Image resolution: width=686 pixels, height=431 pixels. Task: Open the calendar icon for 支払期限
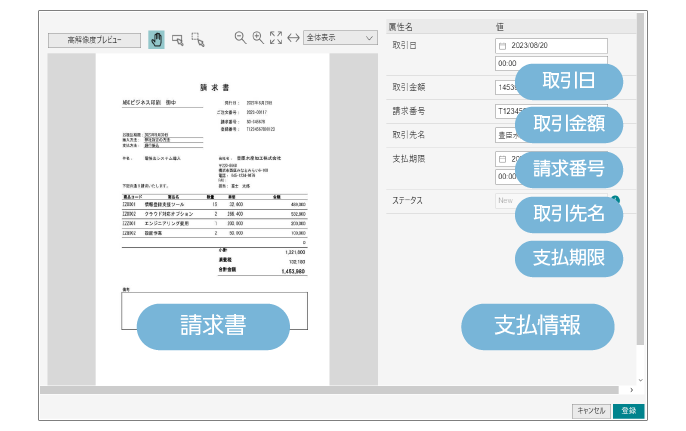pos(502,159)
